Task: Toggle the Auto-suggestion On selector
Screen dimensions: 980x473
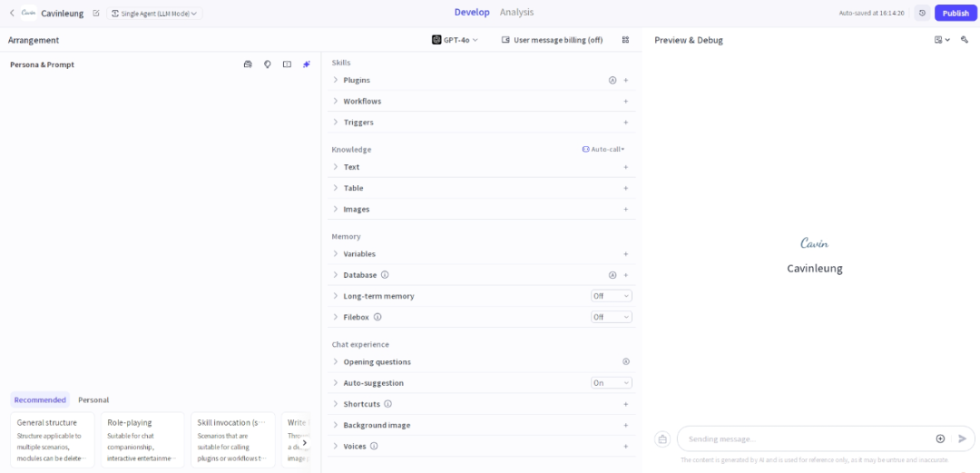Action: [612, 383]
